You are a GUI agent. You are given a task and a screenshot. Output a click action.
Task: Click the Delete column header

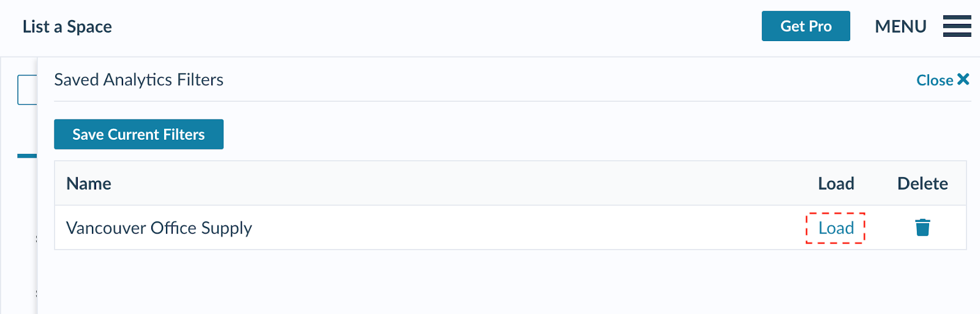922,183
